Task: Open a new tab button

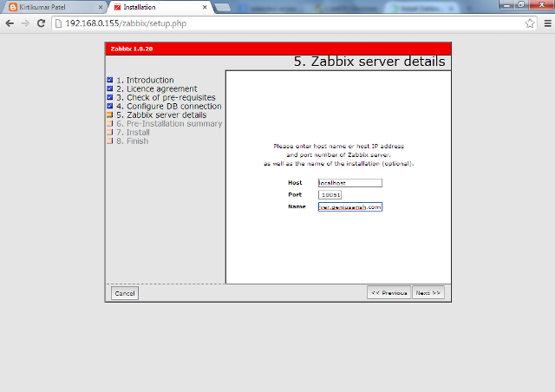Action: tap(223, 7)
